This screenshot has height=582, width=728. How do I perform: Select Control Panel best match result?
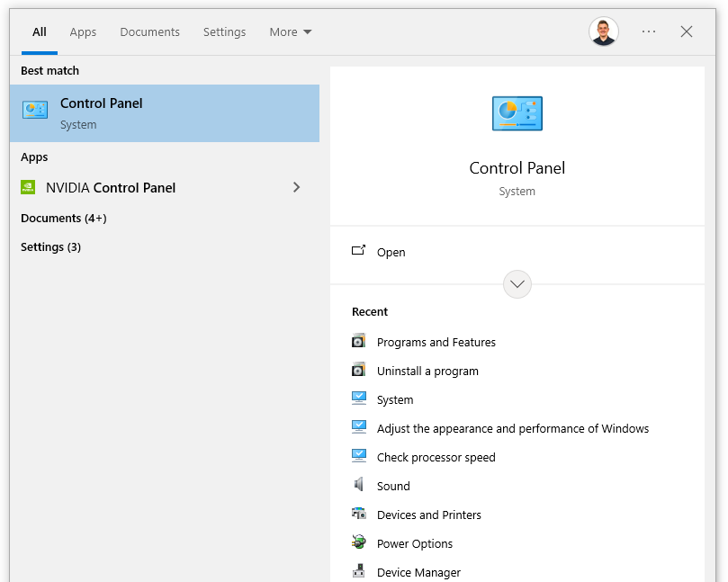click(x=165, y=113)
